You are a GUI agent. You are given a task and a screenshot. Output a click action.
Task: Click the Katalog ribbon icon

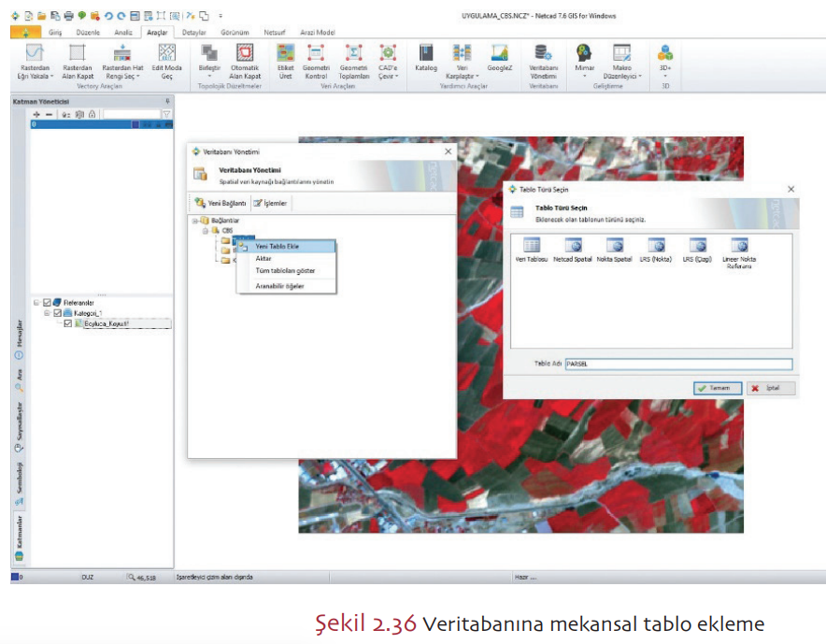point(426,57)
